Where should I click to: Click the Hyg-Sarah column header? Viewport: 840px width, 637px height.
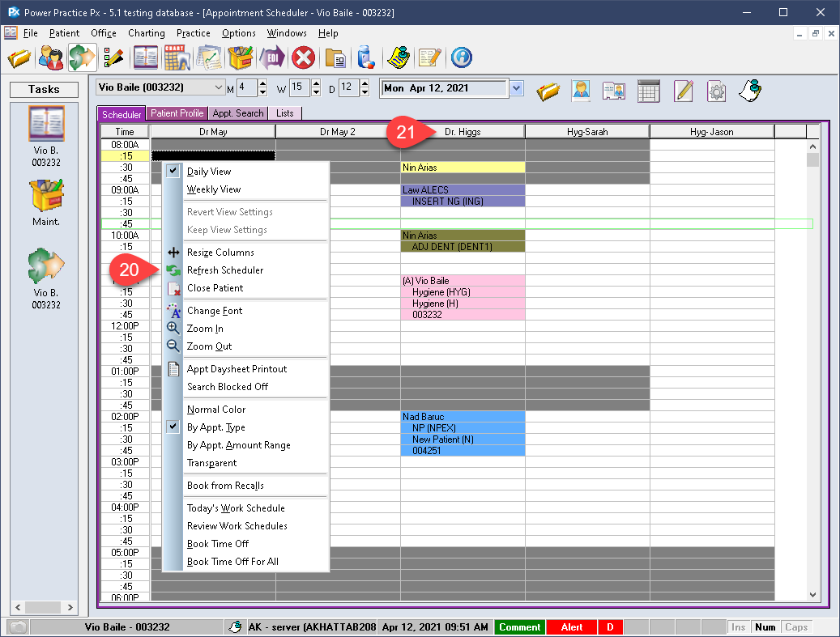(x=587, y=132)
